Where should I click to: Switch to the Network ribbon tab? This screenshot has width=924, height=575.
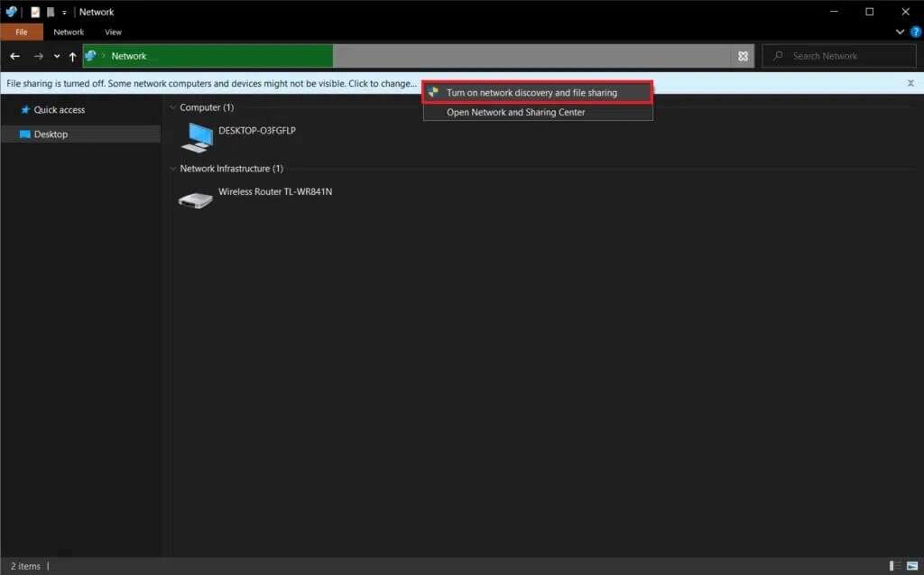click(69, 32)
